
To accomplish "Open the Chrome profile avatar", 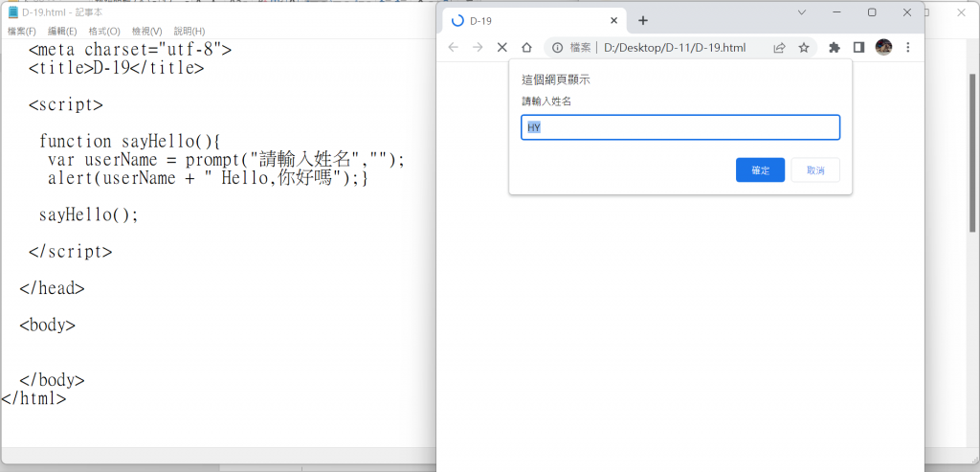I will (883, 47).
